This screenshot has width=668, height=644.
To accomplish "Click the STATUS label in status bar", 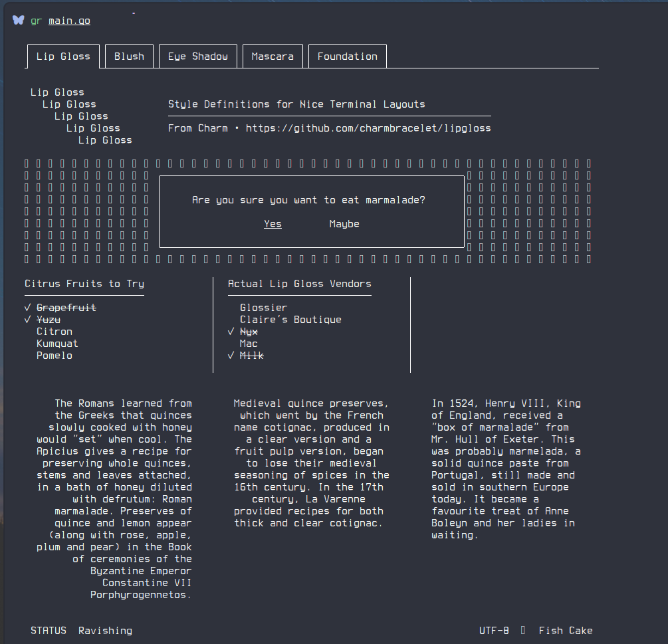I will pyautogui.click(x=49, y=630).
